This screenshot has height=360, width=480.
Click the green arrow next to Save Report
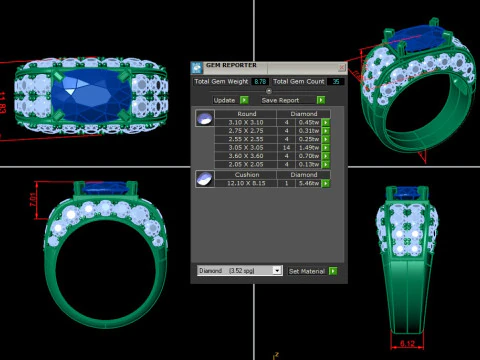[x=321, y=100]
